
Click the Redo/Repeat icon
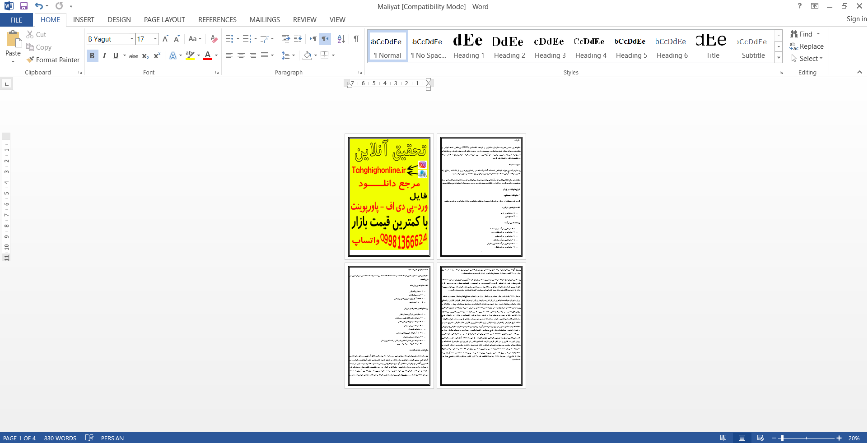tap(59, 6)
